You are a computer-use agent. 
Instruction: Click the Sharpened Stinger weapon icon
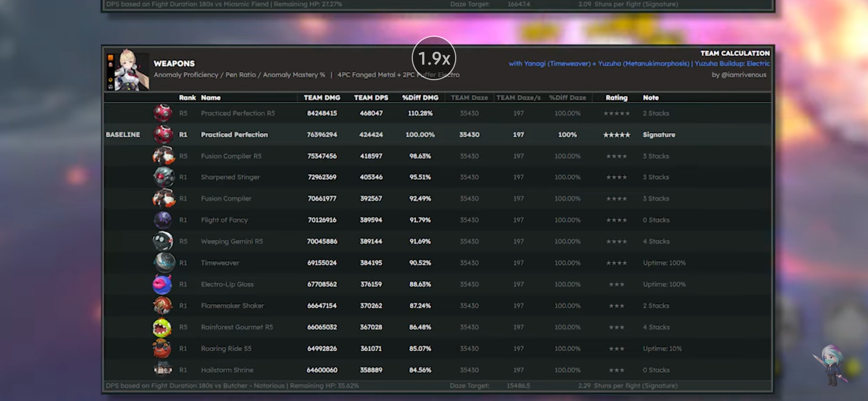pyautogui.click(x=163, y=177)
